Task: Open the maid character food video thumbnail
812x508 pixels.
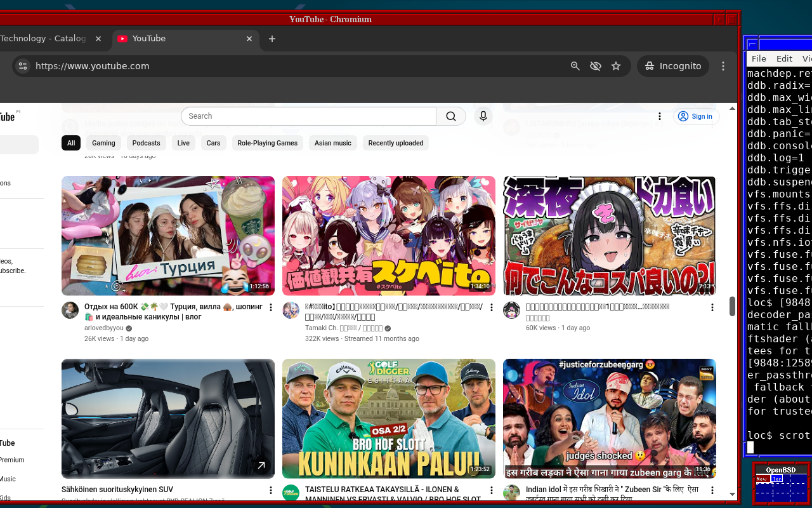Action: [610, 236]
